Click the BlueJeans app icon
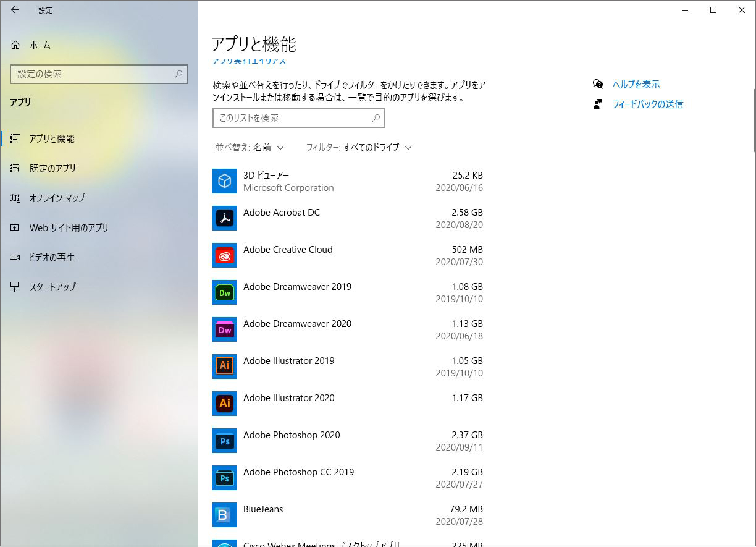Viewport: 756px width, 547px height. 225,515
